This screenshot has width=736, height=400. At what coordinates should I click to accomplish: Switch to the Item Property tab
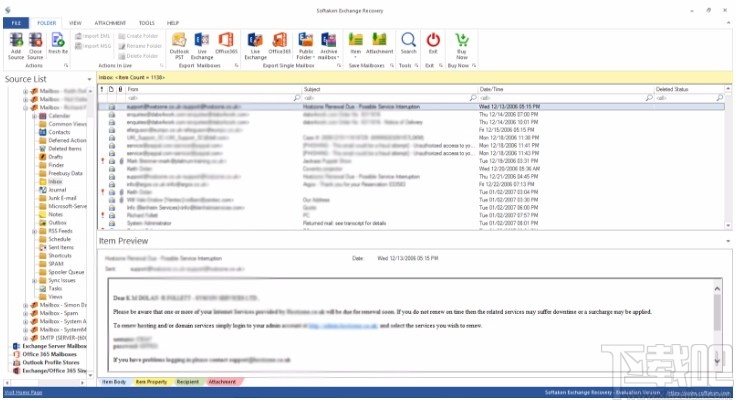click(x=151, y=382)
